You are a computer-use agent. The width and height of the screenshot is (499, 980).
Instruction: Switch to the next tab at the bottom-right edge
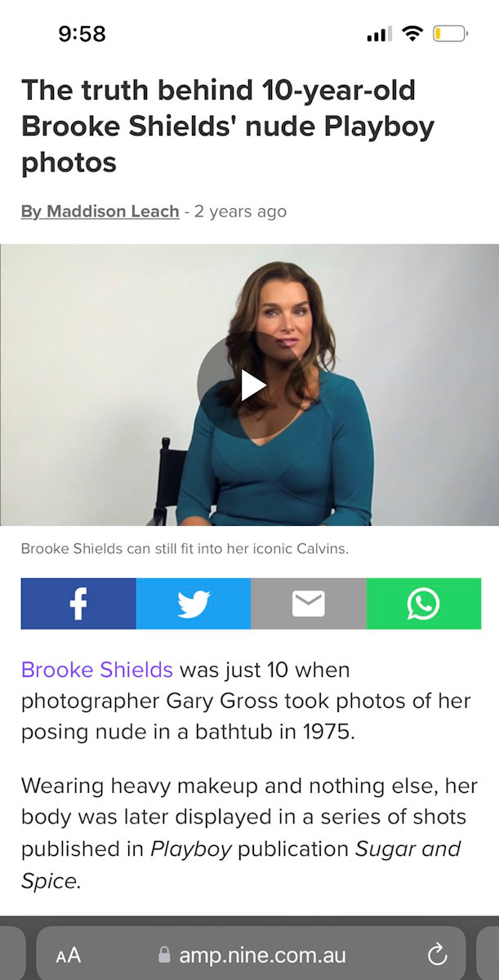pos(488,954)
